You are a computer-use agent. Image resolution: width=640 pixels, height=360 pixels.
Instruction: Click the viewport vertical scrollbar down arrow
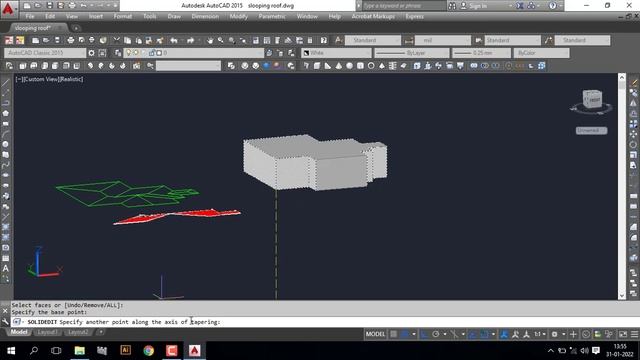point(622,296)
